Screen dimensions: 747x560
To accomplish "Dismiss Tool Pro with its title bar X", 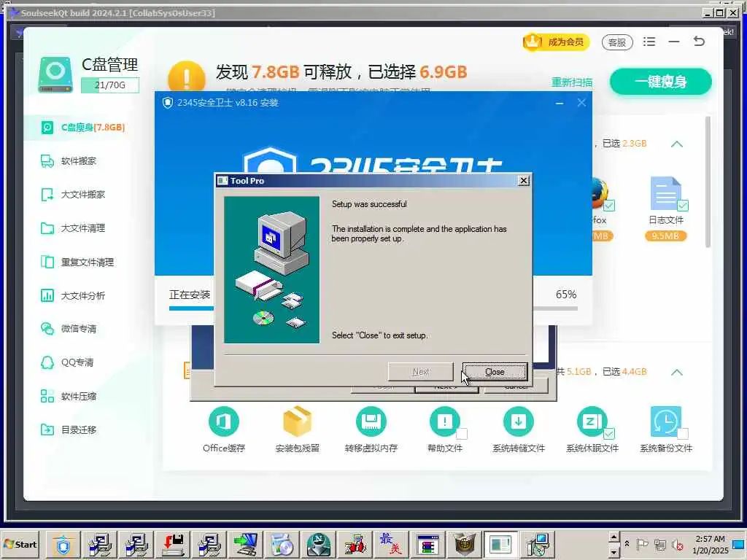I will click(524, 181).
